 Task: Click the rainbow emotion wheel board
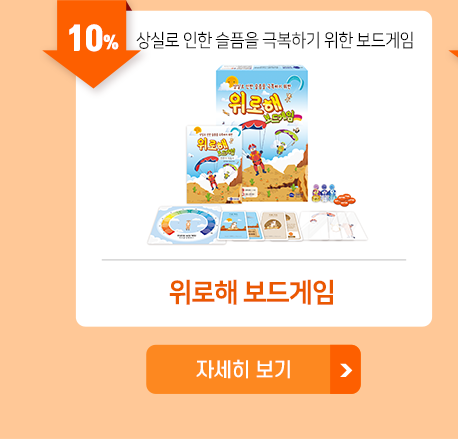[186, 225]
